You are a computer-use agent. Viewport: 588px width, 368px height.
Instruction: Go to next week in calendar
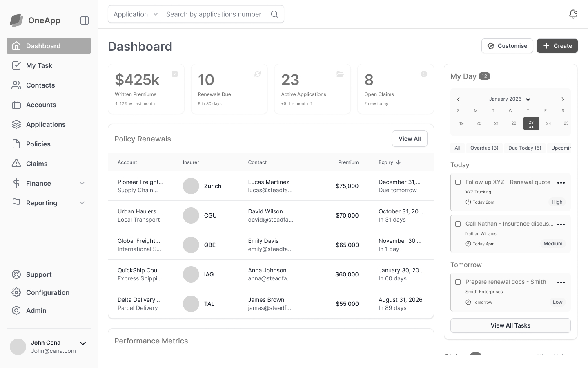[x=563, y=99]
